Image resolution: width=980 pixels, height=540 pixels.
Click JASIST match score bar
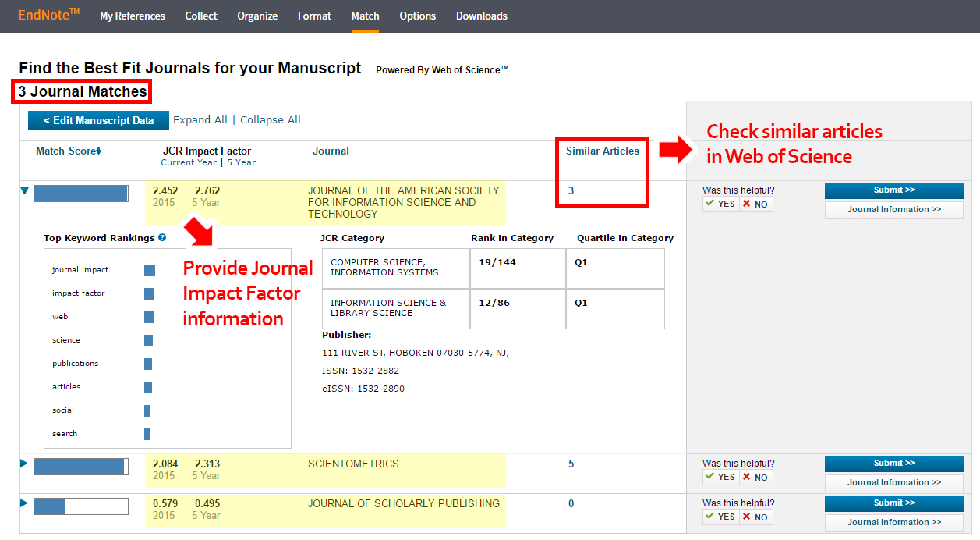[81, 194]
